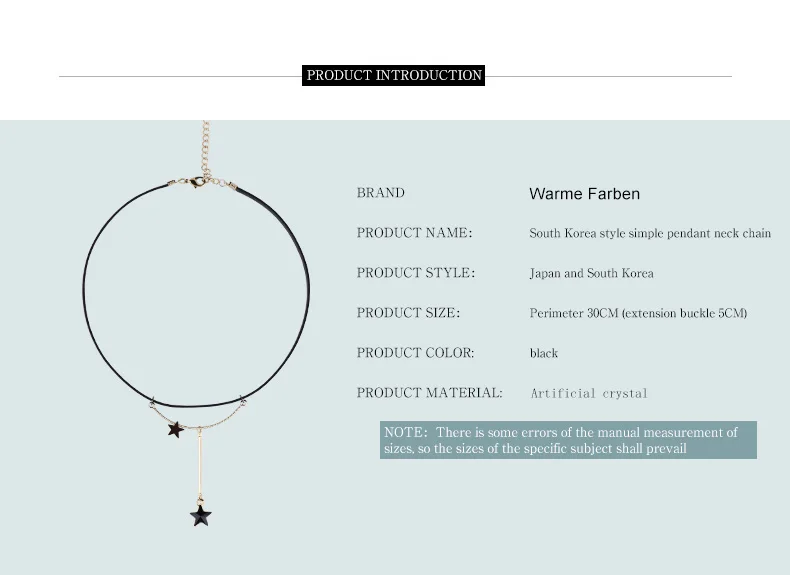This screenshot has height=575, width=790.
Task: Click the NOTE measurement disclaimer box
Action: (x=568, y=440)
